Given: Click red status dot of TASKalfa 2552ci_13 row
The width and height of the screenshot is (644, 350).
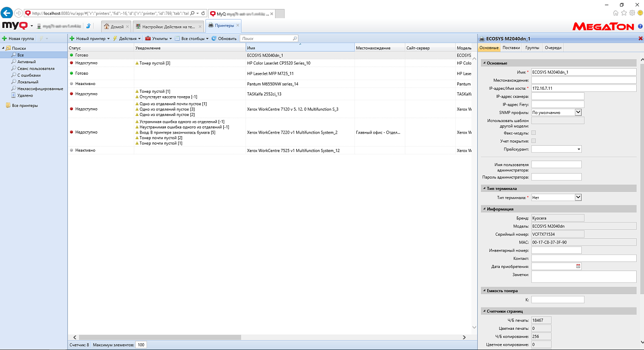Looking at the screenshot, I should point(71,94).
